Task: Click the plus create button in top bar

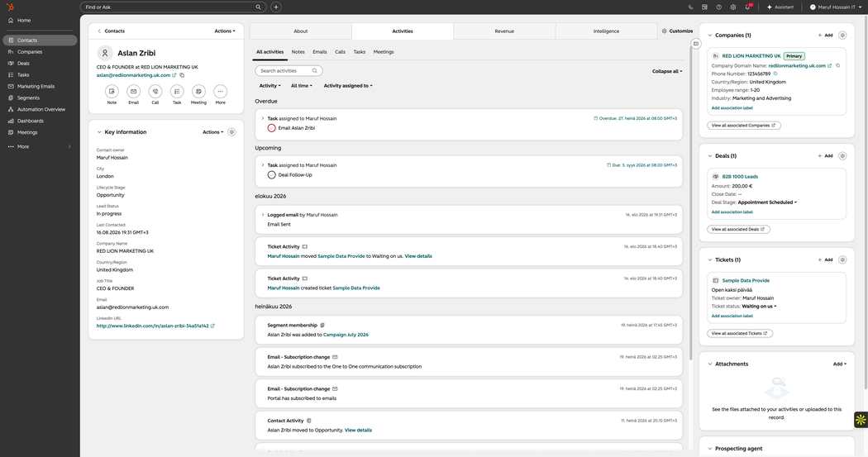Action: [275, 7]
